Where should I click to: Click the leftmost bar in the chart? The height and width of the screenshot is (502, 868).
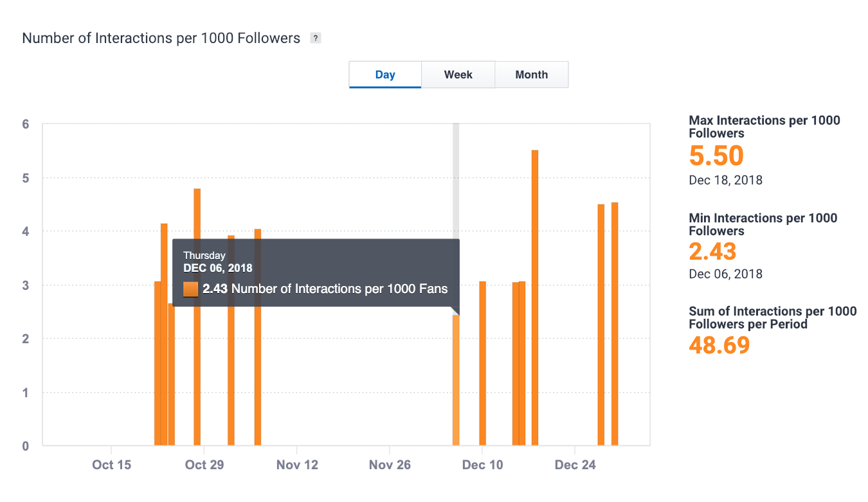tap(158, 363)
